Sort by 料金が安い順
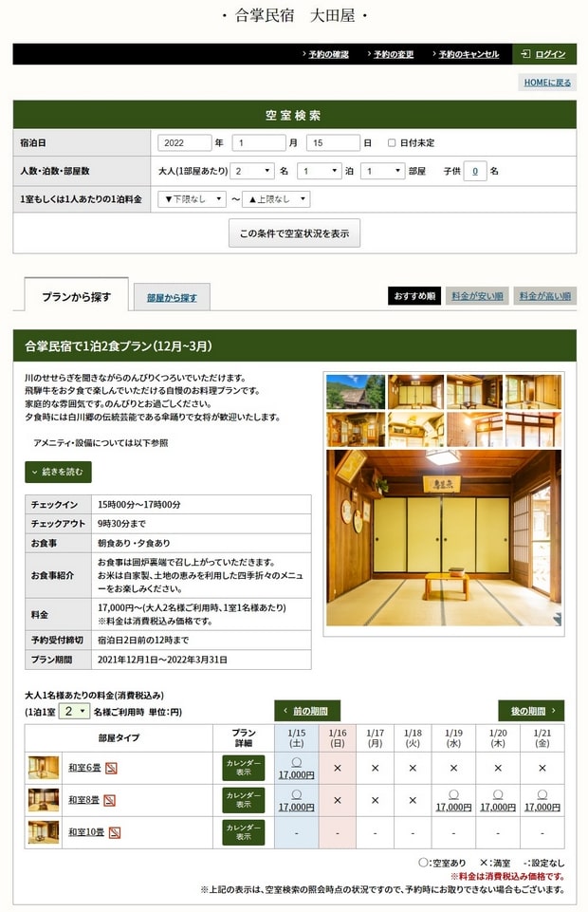588x912 pixels. (478, 296)
